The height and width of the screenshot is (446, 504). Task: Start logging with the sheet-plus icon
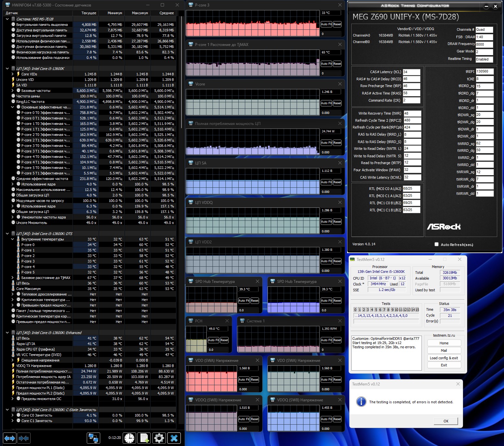coord(144,438)
